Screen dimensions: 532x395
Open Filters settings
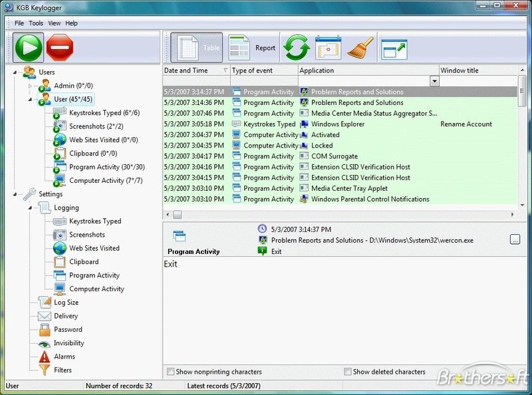coord(63,370)
